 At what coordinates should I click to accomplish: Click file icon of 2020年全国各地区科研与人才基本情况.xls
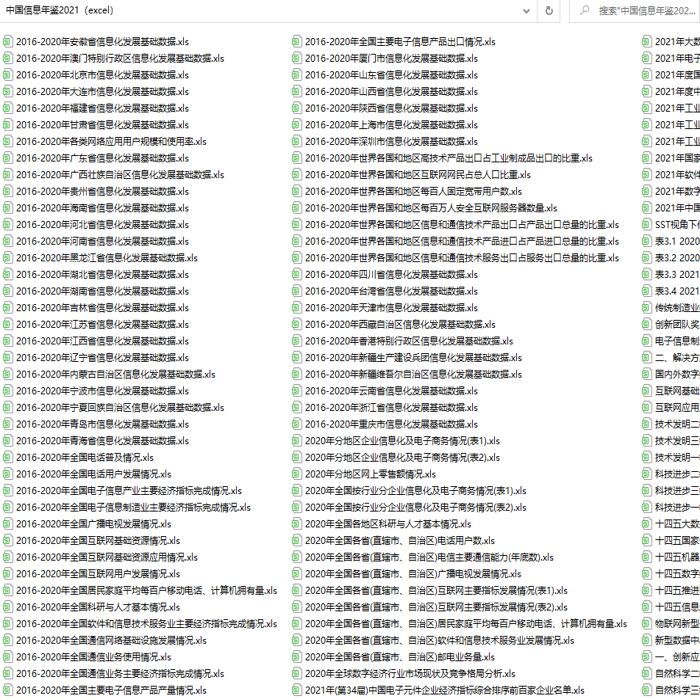coord(296,524)
